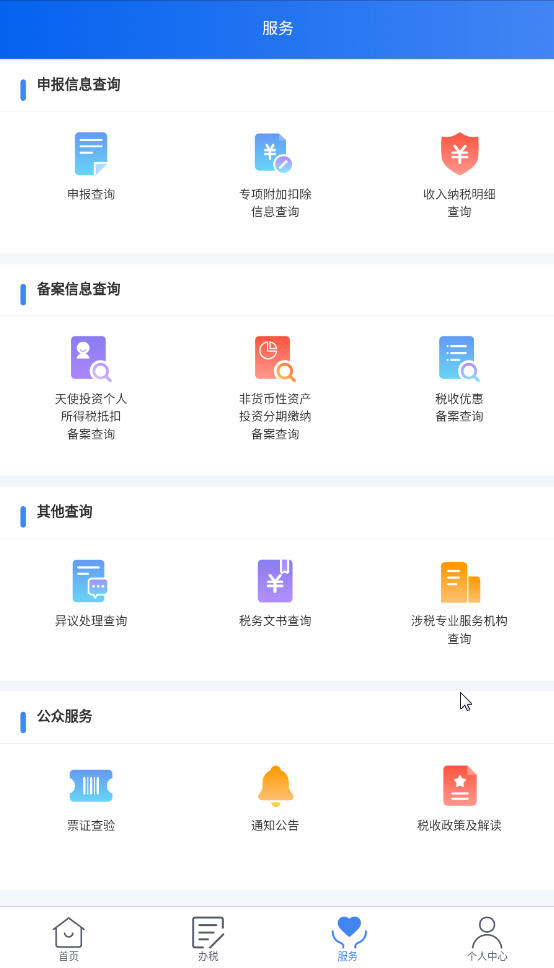Viewport: 554px width, 968px height.
Task: Tap the 异议处理查询 chat document icon
Action: point(90,580)
